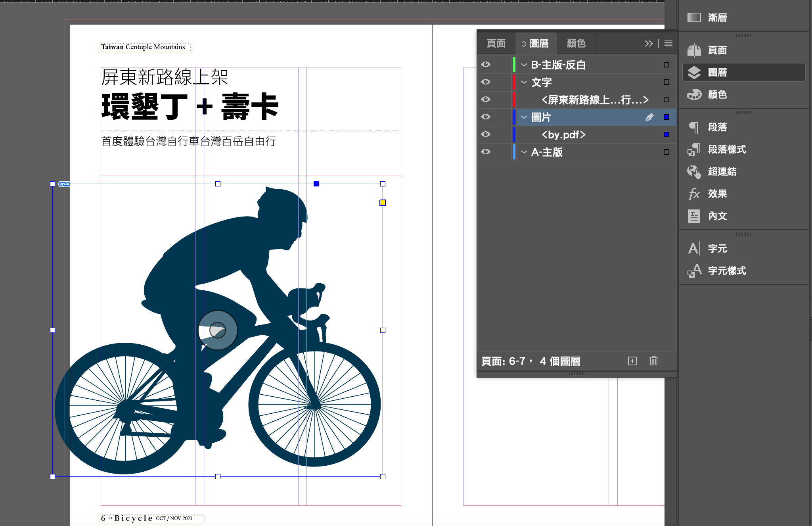Screen dimensions: 812x526
Task: Expand the A-主版 layer chevron
Action: (524, 152)
